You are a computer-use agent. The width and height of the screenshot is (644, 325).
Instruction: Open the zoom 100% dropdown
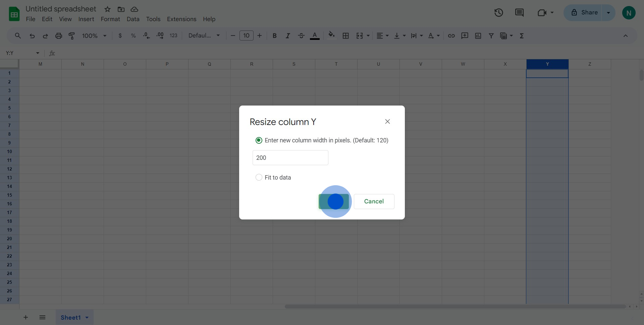tap(94, 36)
